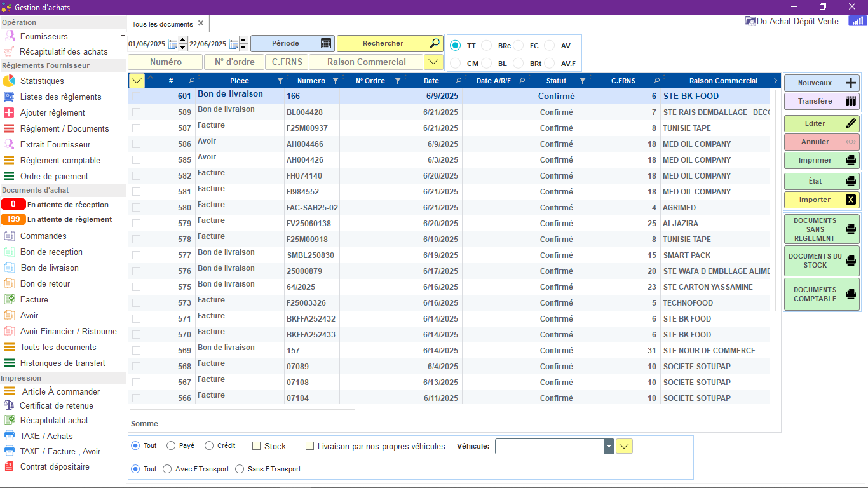Viewport: 868px width, 488px height.
Task: Click the Nouveaux button
Action: (822, 83)
